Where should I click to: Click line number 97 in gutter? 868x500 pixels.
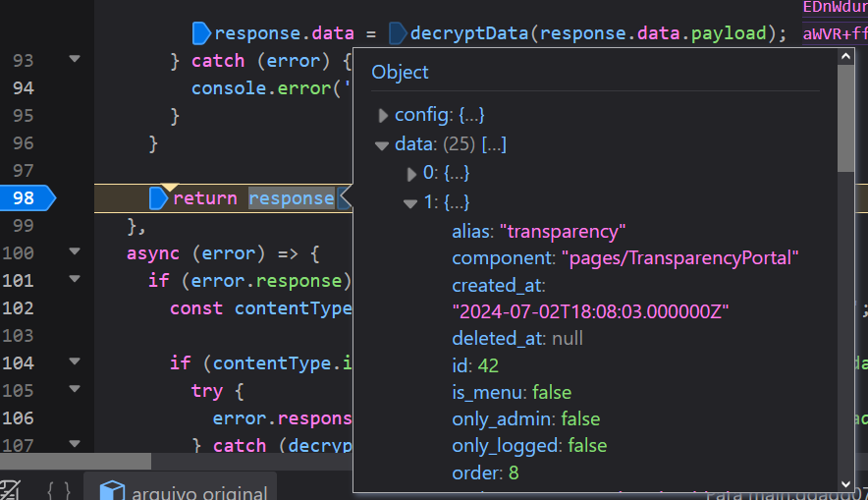coord(23,171)
